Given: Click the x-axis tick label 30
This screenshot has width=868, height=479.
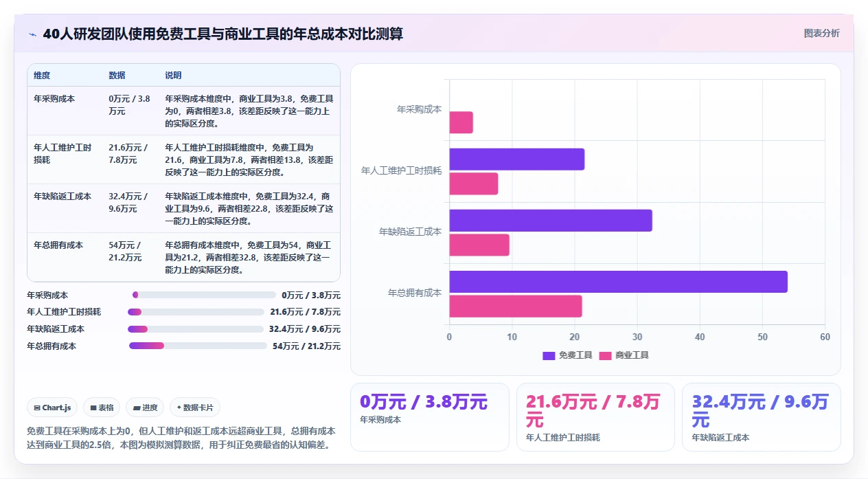Looking at the screenshot, I should coord(637,337).
